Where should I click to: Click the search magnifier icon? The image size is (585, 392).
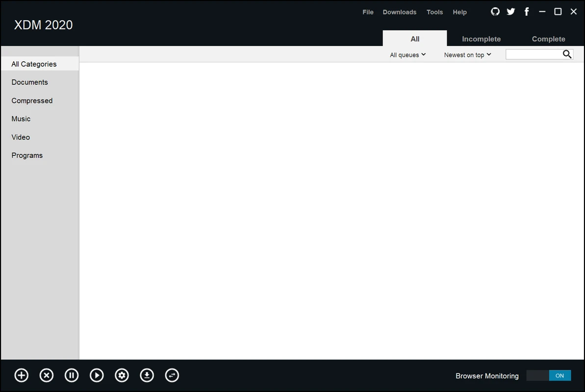567,54
